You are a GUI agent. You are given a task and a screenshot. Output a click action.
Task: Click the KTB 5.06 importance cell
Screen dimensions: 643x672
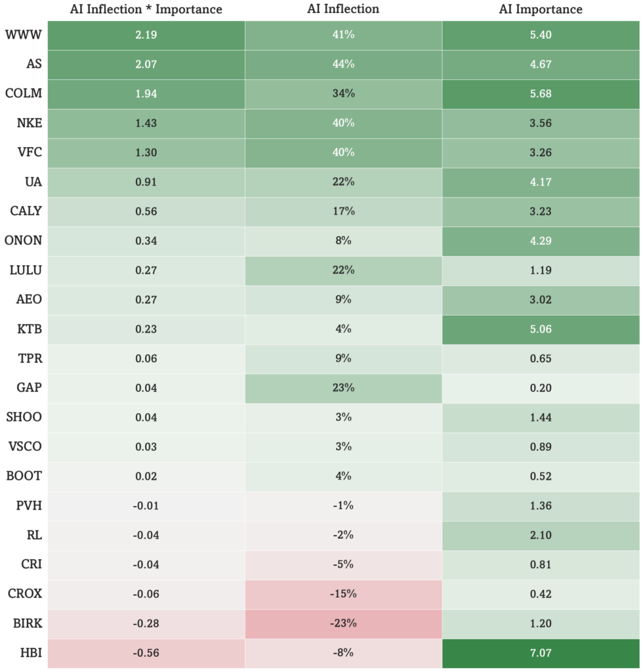[541, 329]
